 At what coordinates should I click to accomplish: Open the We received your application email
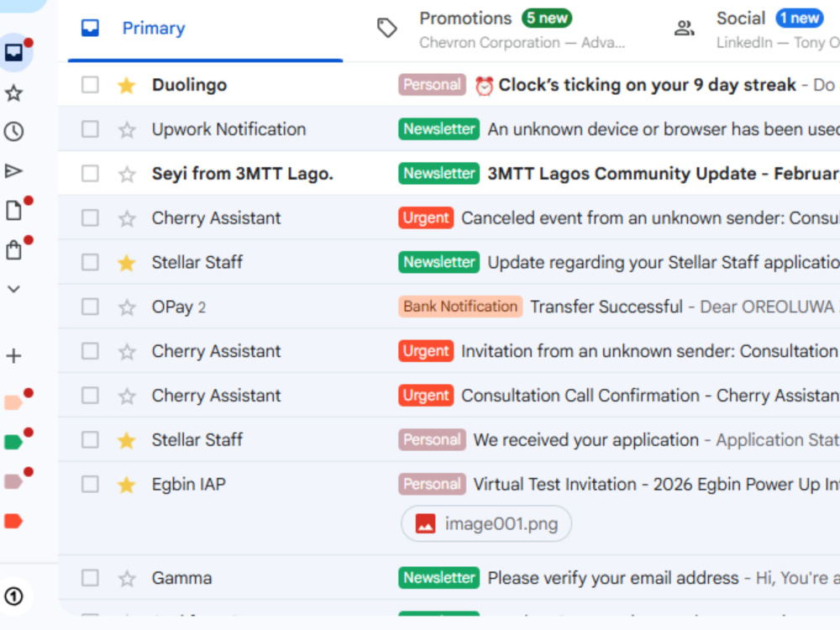(x=586, y=440)
